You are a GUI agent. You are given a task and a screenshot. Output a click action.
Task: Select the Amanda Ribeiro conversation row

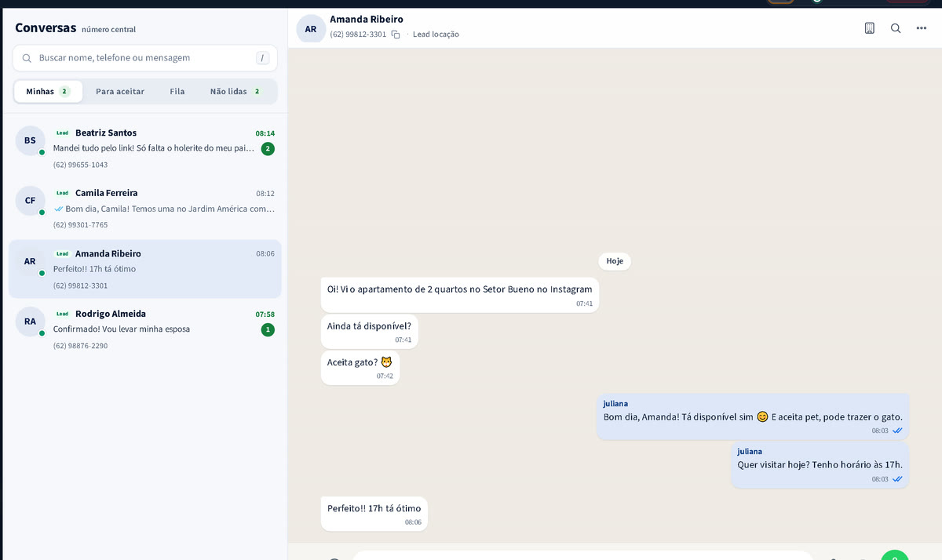(x=145, y=269)
